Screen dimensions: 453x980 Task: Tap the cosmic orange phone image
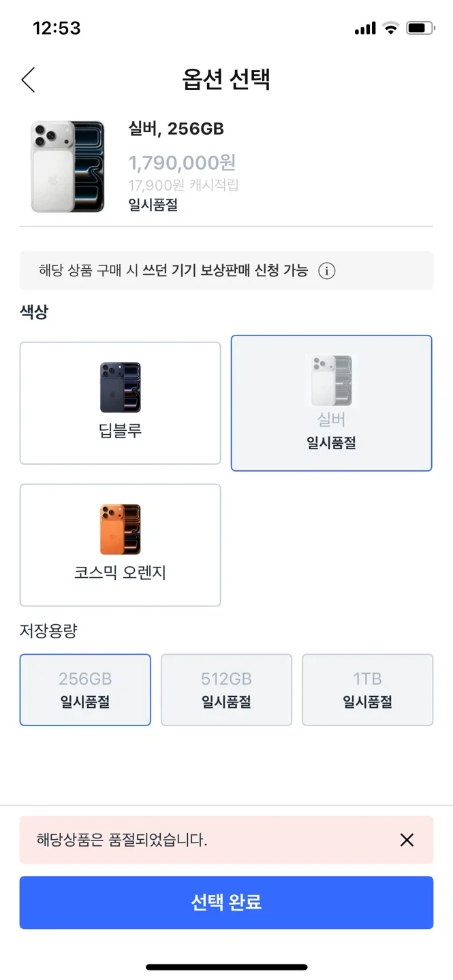[x=121, y=529]
